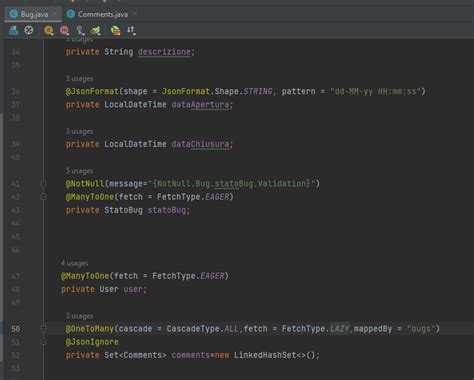Click the Bug.java class file icon
Screen dimensions: 474x380
point(14,14)
